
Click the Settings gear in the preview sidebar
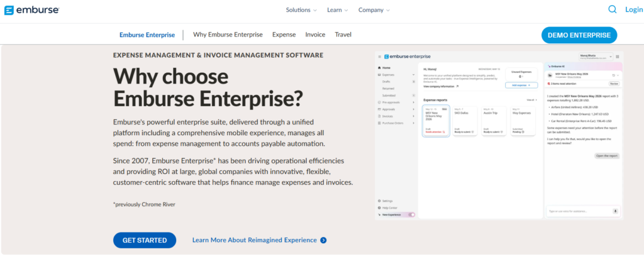379,201
